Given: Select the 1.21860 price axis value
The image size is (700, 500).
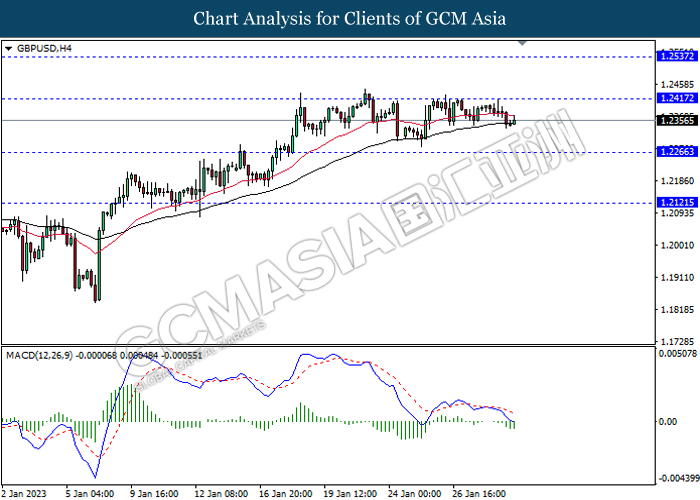Looking at the screenshot, I should [x=677, y=181].
